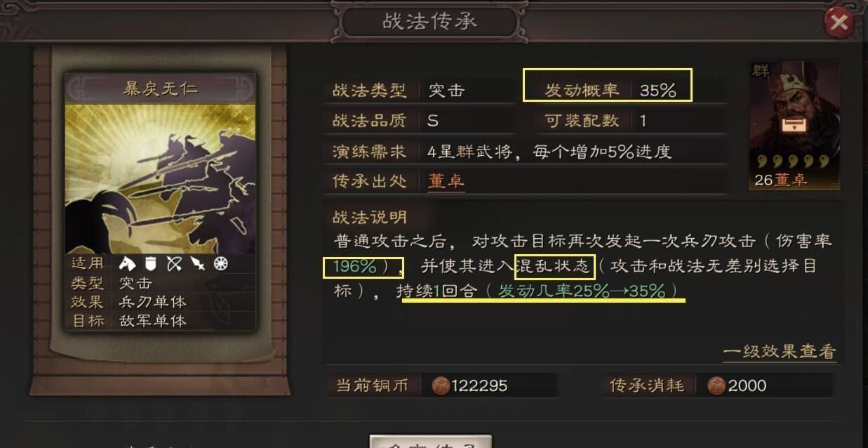868x448 pixels.
Task: Click the shield infantry icon
Action: pyautogui.click(x=149, y=264)
